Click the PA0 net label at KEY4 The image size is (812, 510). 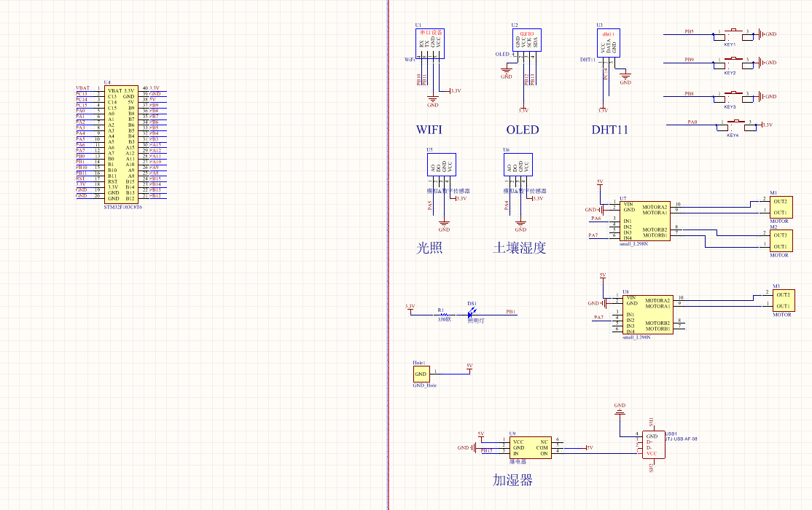[x=692, y=122]
